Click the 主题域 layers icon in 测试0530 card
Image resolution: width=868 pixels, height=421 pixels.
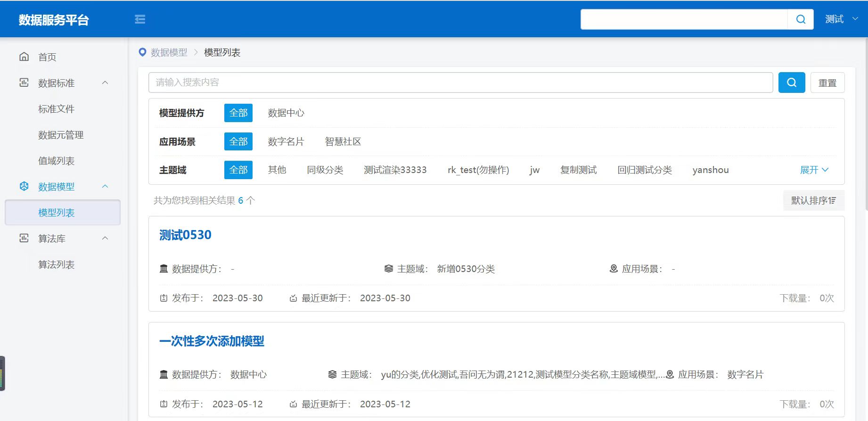point(389,269)
